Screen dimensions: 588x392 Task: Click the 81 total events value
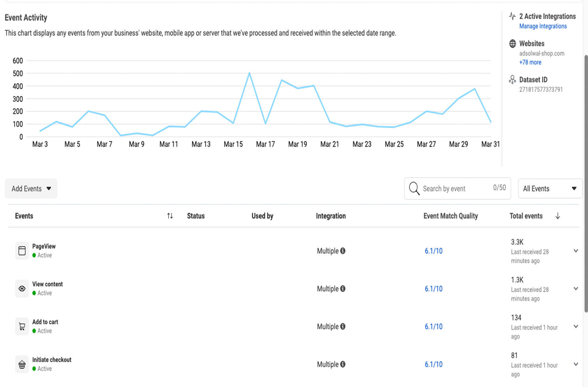pos(514,355)
